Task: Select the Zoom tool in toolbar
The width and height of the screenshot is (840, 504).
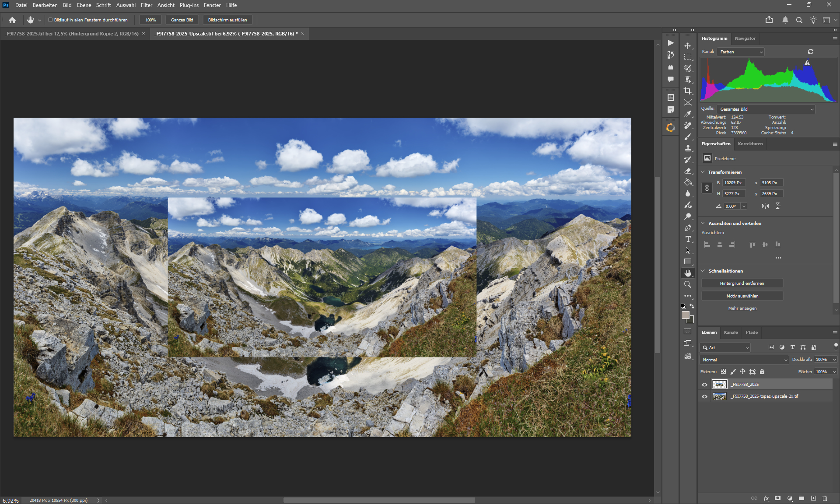Action: [x=688, y=284]
